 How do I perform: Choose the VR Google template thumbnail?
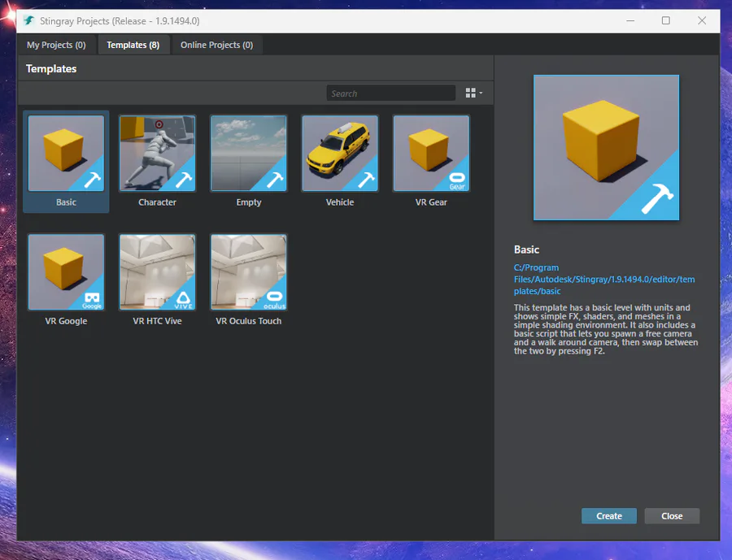(x=66, y=272)
